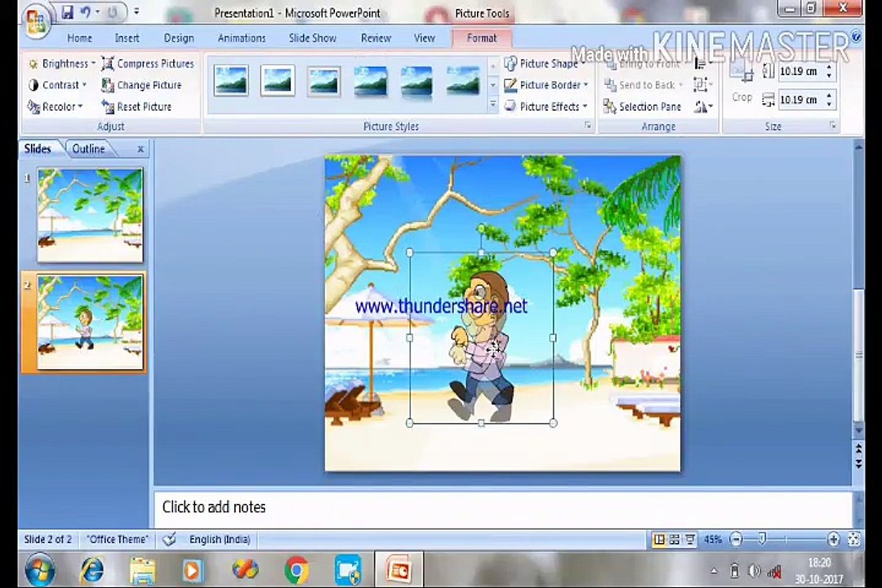The image size is (882, 588).
Task: Open the Review tab
Action: [376, 38]
